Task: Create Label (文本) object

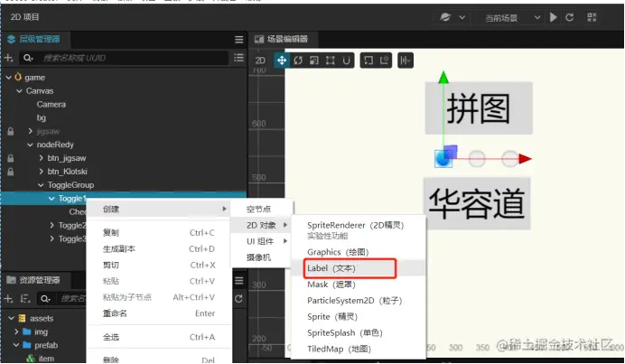Action: pyautogui.click(x=358, y=268)
